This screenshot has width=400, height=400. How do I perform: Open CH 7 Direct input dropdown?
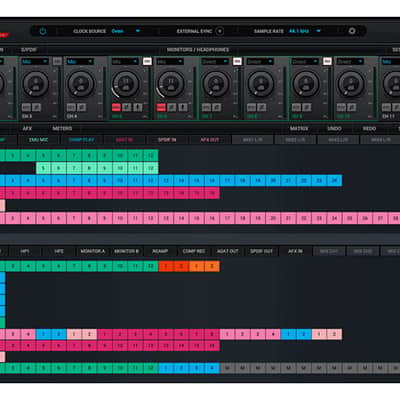pos(215,61)
